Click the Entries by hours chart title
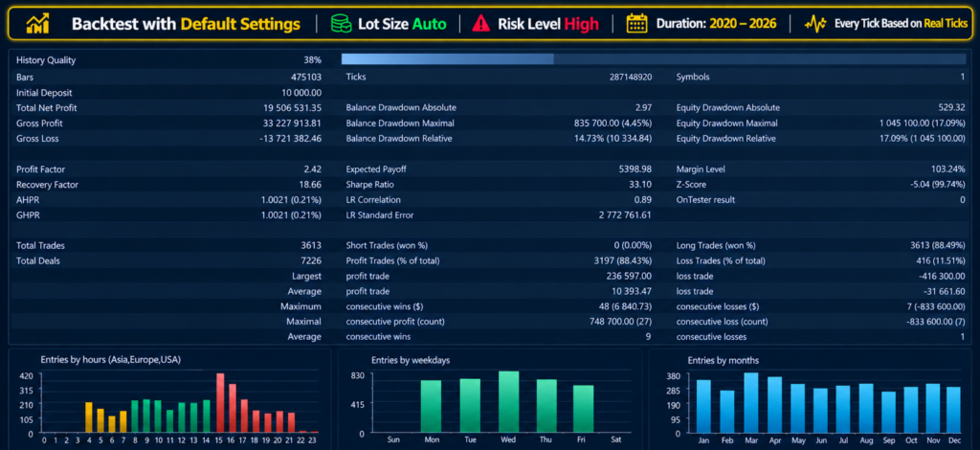This screenshot has height=450, width=980. tap(111, 359)
